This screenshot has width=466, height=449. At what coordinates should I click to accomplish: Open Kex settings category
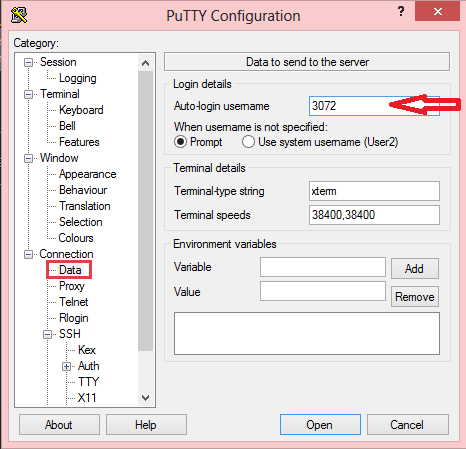click(87, 350)
